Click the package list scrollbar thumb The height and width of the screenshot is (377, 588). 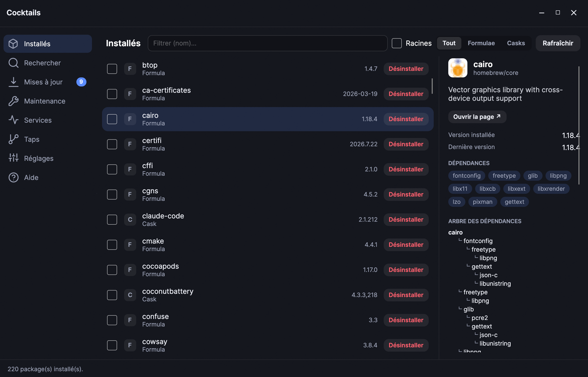point(432,86)
